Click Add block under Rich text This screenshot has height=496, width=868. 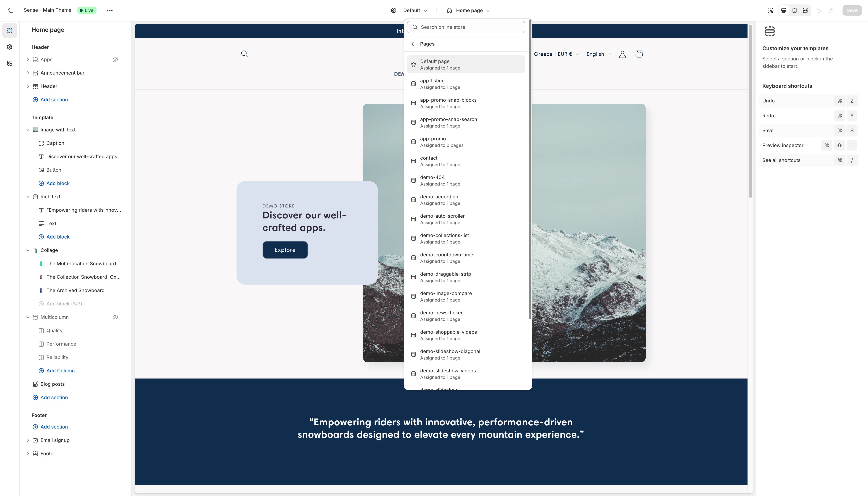[54, 237]
